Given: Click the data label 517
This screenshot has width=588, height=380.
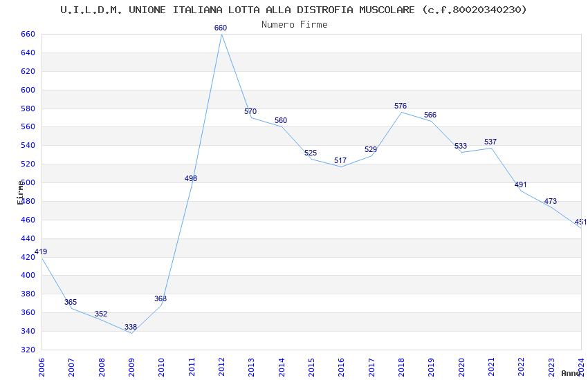Looking at the screenshot, I should pyautogui.click(x=340, y=160).
